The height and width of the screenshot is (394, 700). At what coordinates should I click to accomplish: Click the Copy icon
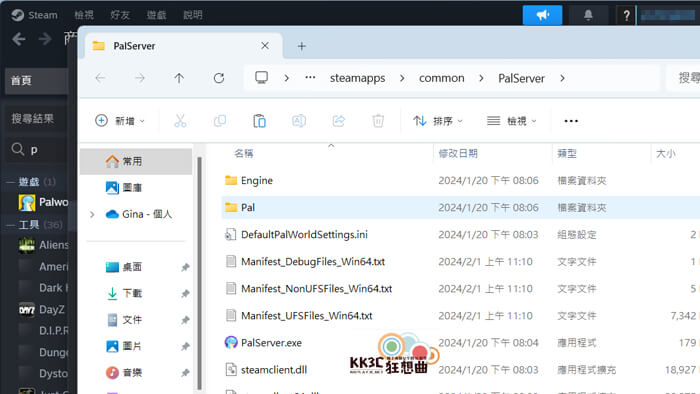point(220,121)
